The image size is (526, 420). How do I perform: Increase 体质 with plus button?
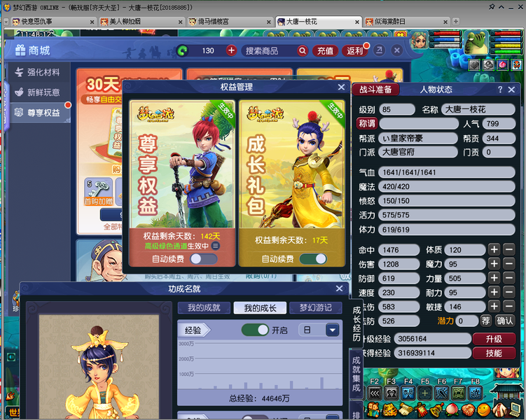pyautogui.click(x=494, y=250)
